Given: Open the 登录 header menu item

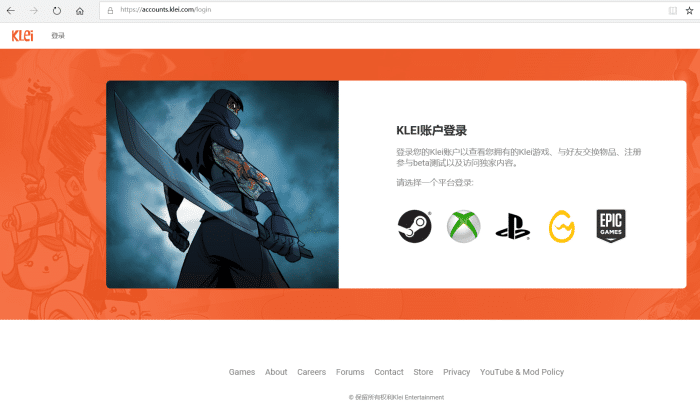Looking at the screenshot, I should pos(58,36).
